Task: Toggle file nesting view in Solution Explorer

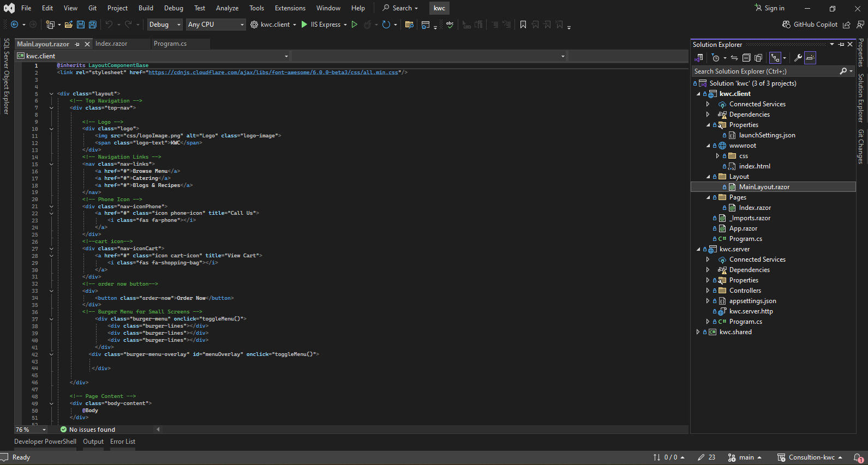Action: pos(775,58)
